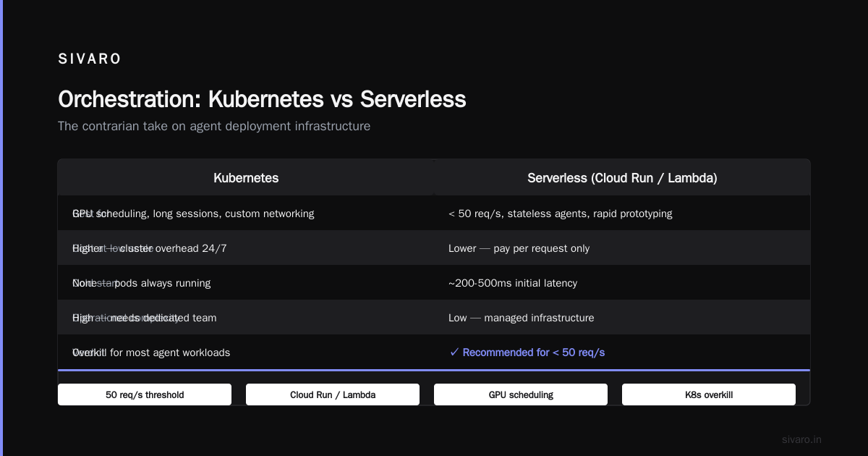Select the 50 req/s threshold tag
The image size is (868, 456).
pos(145,394)
